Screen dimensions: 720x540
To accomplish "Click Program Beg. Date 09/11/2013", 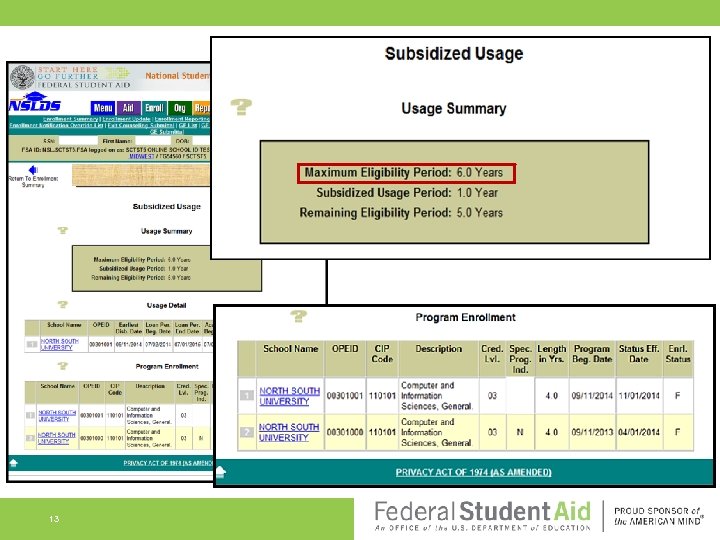I will coord(592,432).
